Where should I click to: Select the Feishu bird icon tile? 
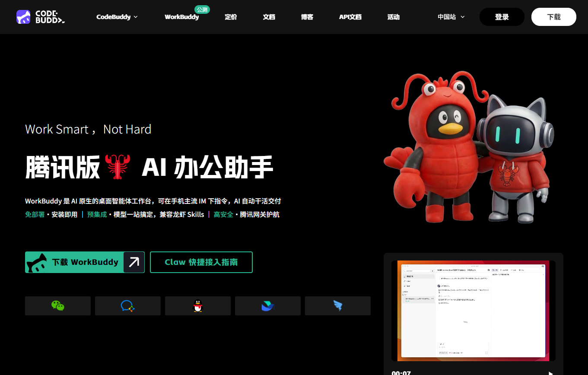click(268, 306)
